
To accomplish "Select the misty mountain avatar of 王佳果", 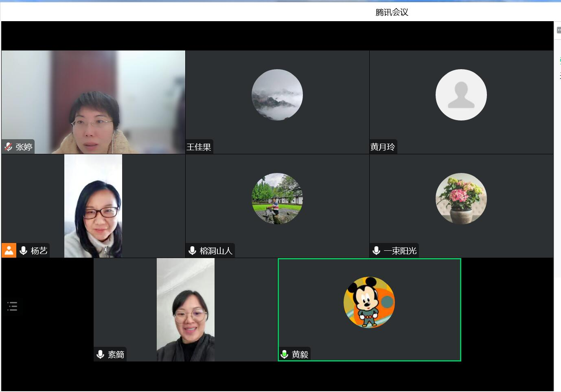I will (x=277, y=95).
